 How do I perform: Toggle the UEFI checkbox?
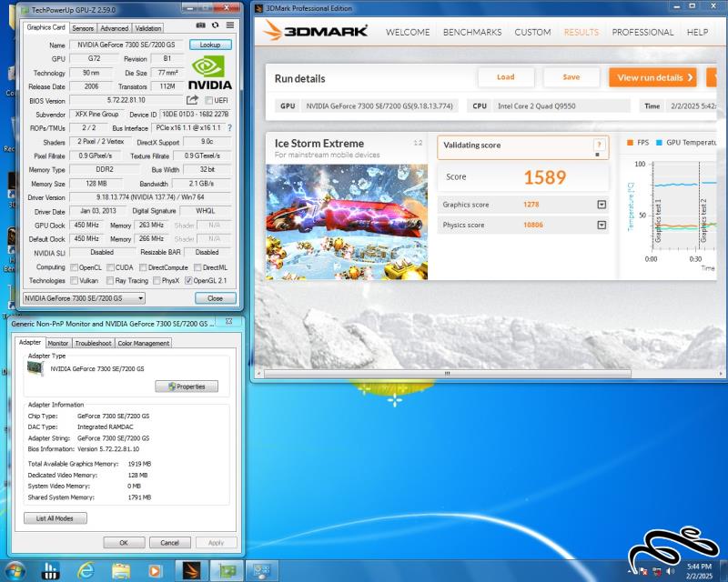tap(209, 100)
